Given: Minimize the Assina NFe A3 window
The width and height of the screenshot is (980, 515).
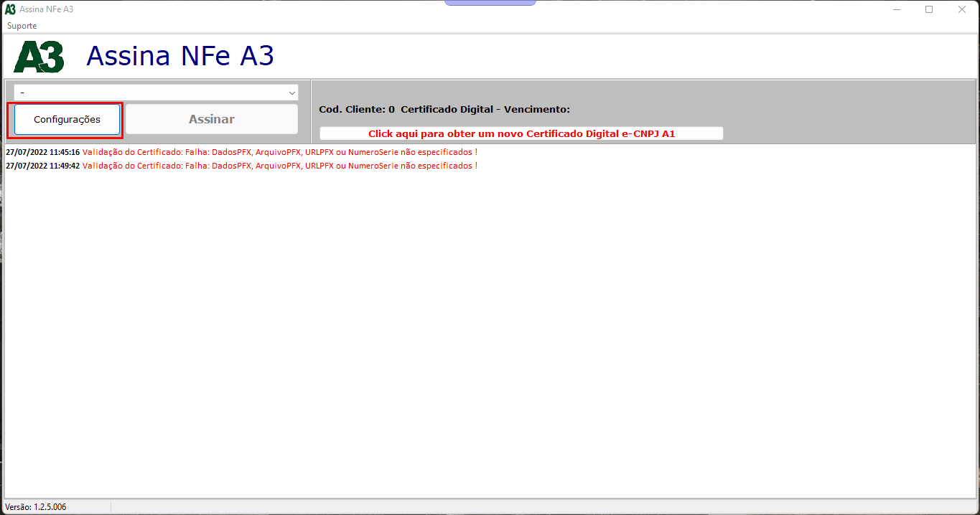Looking at the screenshot, I should coord(897,9).
